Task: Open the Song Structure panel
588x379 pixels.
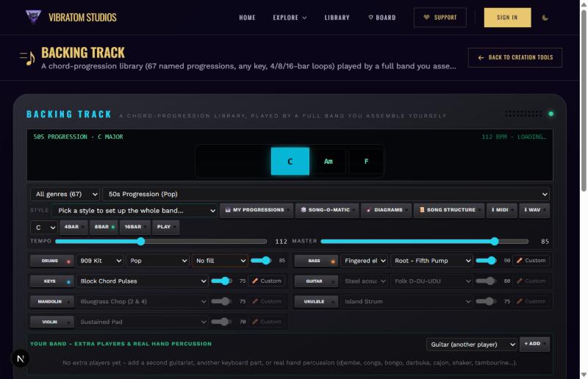Action: pos(448,210)
